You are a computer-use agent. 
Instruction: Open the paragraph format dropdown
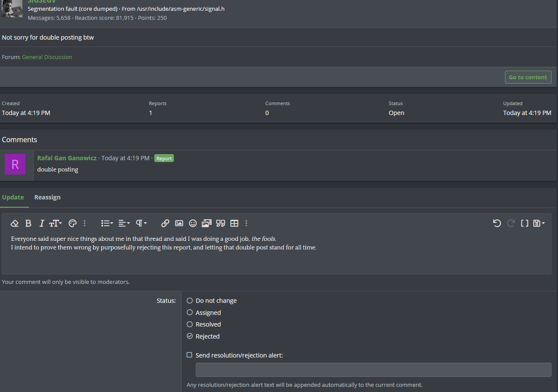coord(141,223)
